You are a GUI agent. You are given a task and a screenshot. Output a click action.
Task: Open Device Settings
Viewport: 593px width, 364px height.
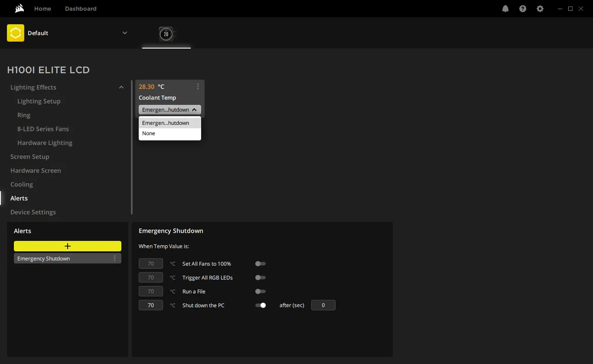(x=33, y=212)
